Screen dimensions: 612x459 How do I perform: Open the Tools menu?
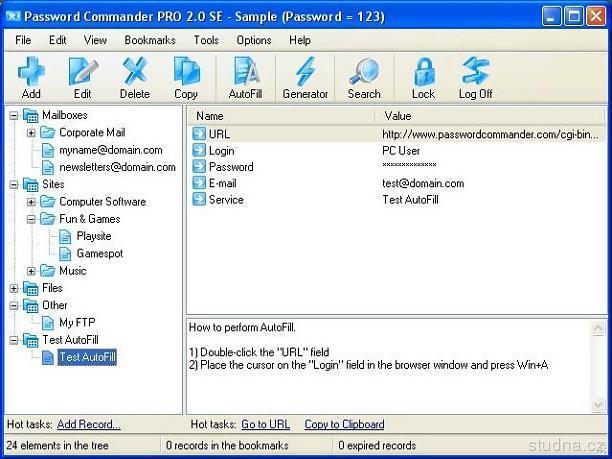[x=206, y=40]
